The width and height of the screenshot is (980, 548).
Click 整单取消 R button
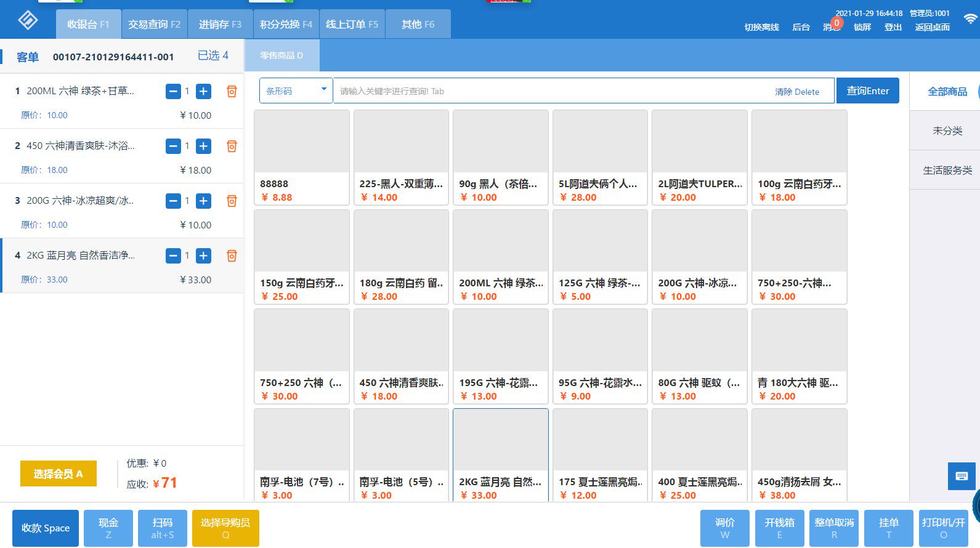coord(835,528)
